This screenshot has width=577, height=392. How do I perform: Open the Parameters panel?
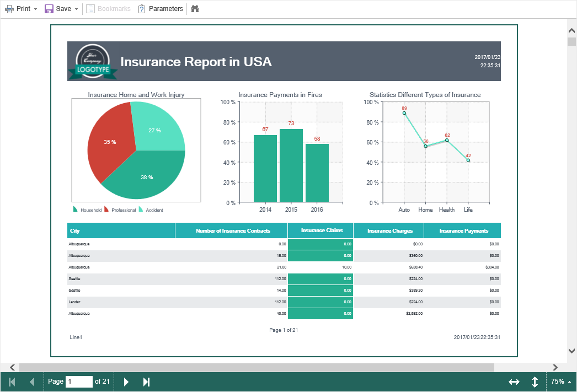tap(161, 9)
